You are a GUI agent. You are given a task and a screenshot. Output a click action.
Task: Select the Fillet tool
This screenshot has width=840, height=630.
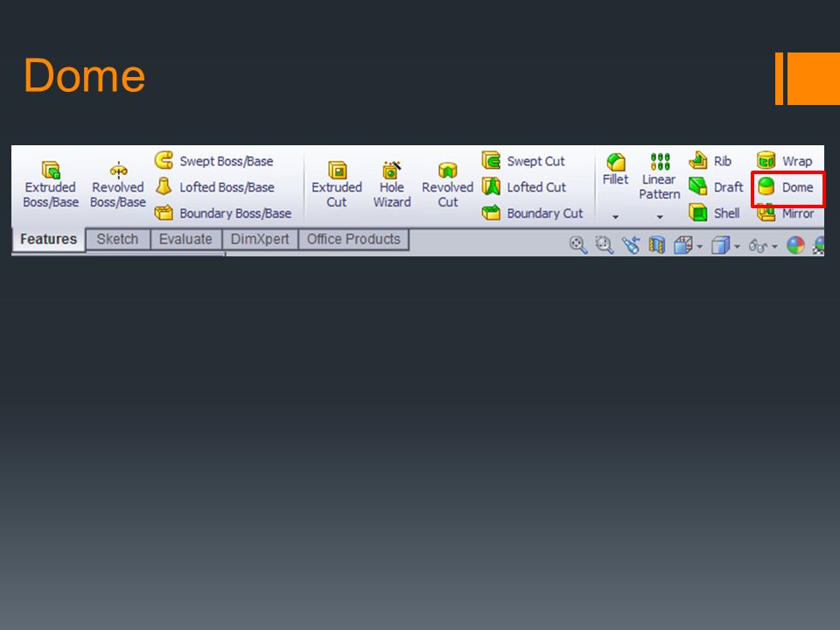coord(615,169)
